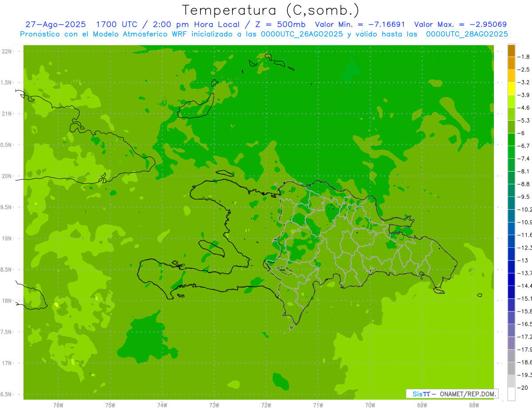
Task: Click the 18N latitude axis label
Action: (x=6, y=301)
